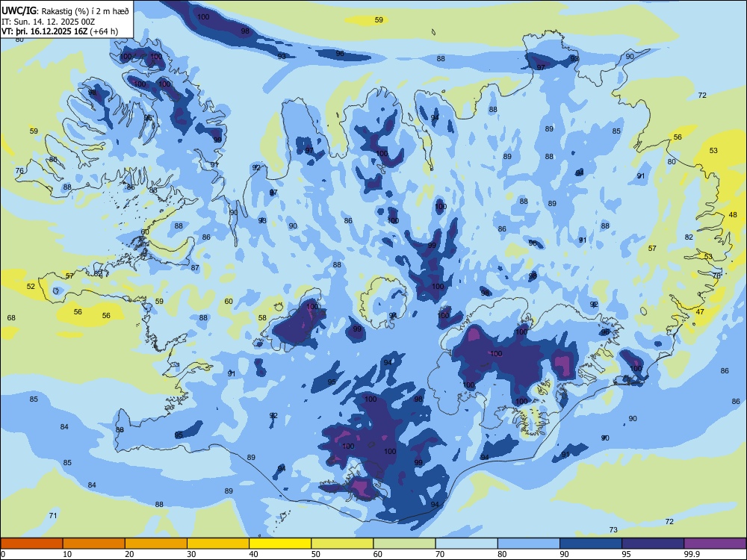
Task: Click the orange 10–20 legend swatch
Action: [94, 544]
